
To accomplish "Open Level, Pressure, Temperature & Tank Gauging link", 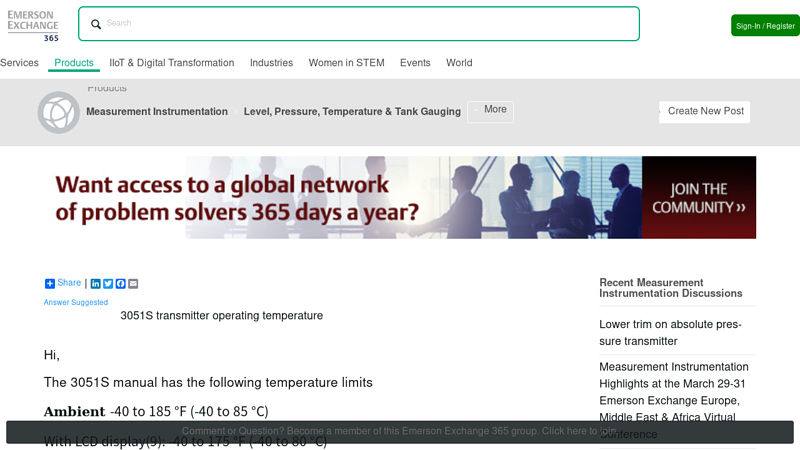I will coord(352,111).
